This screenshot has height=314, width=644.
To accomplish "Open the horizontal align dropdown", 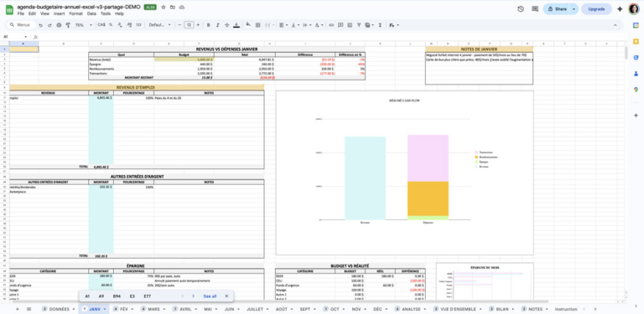I will pos(283,25).
